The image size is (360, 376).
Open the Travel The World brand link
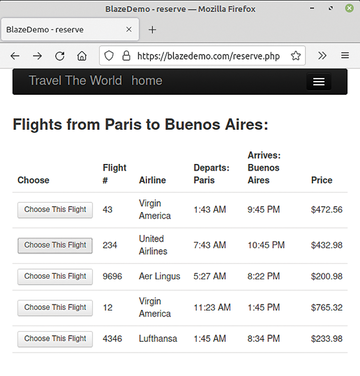[75, 81]
